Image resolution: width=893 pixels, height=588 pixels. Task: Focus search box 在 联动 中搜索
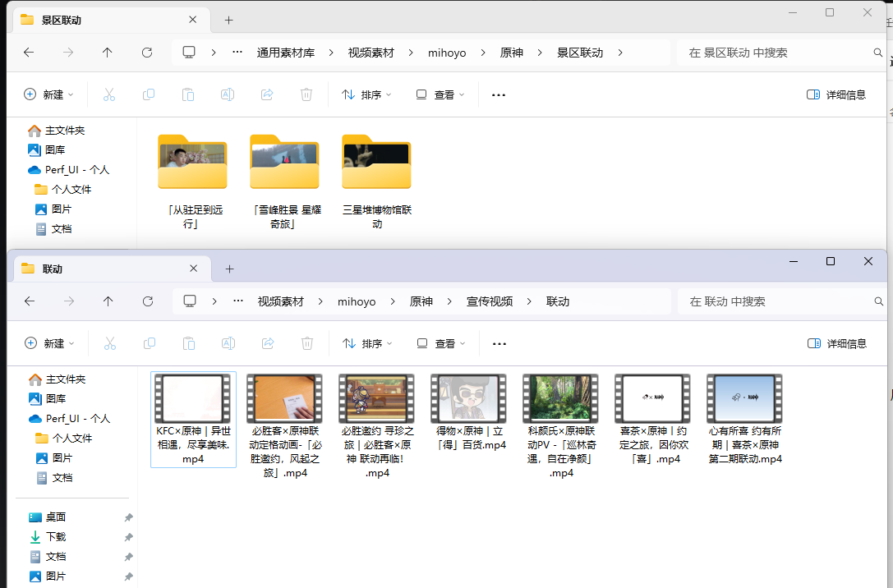pos(780,301)
